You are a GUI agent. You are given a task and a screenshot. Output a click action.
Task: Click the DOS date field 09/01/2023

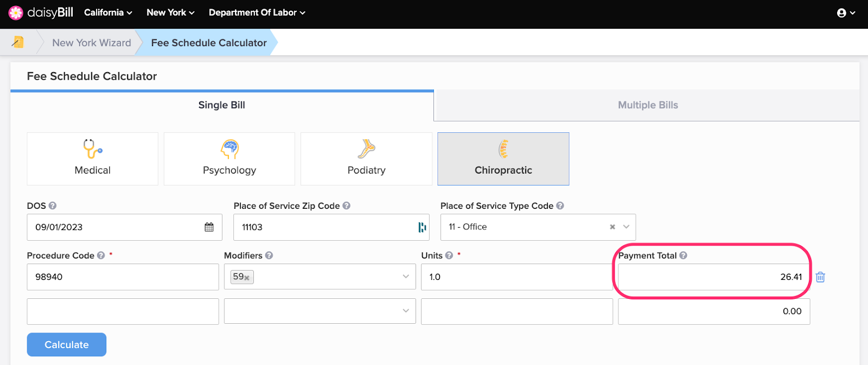(x=125, y=227)
